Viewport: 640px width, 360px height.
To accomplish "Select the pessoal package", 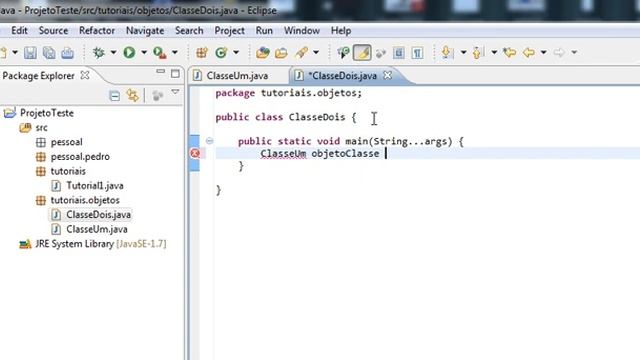I will point(67,142).
